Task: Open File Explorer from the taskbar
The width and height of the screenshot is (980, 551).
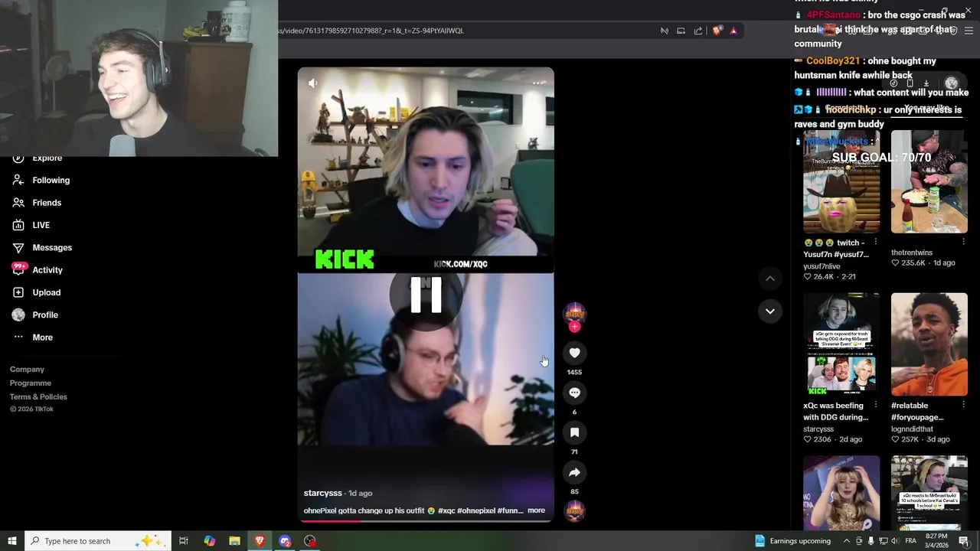Action: 234,541
